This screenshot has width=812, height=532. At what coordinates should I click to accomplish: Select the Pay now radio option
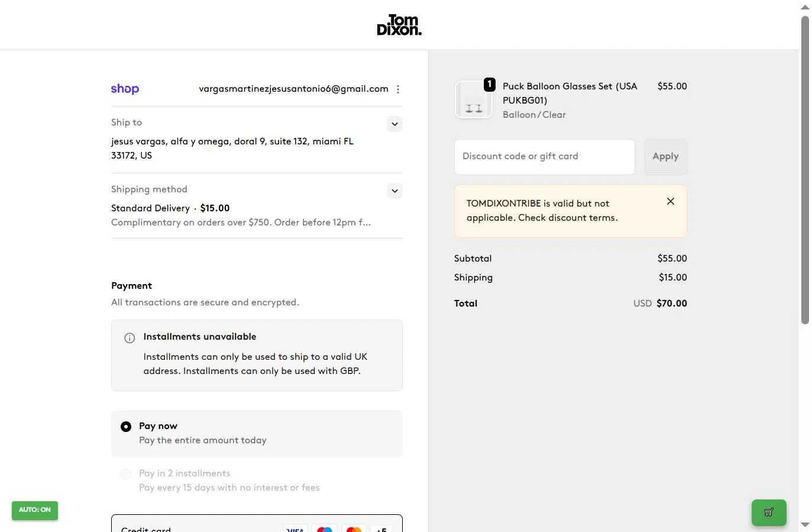126,427
